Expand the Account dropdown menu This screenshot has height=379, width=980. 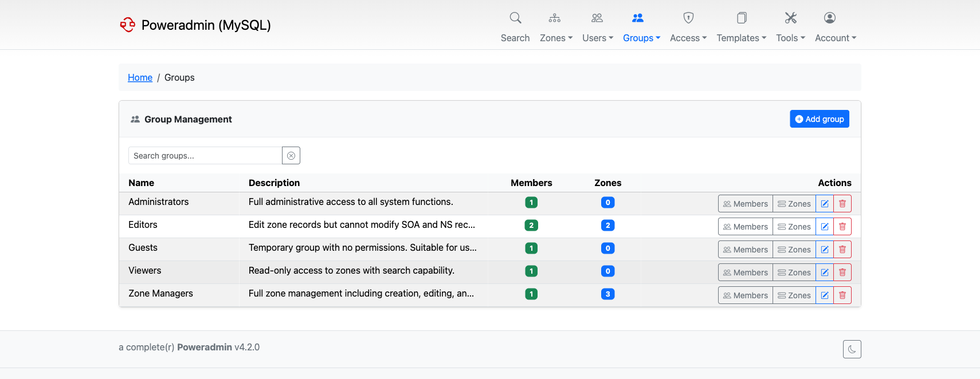point(835,27)
